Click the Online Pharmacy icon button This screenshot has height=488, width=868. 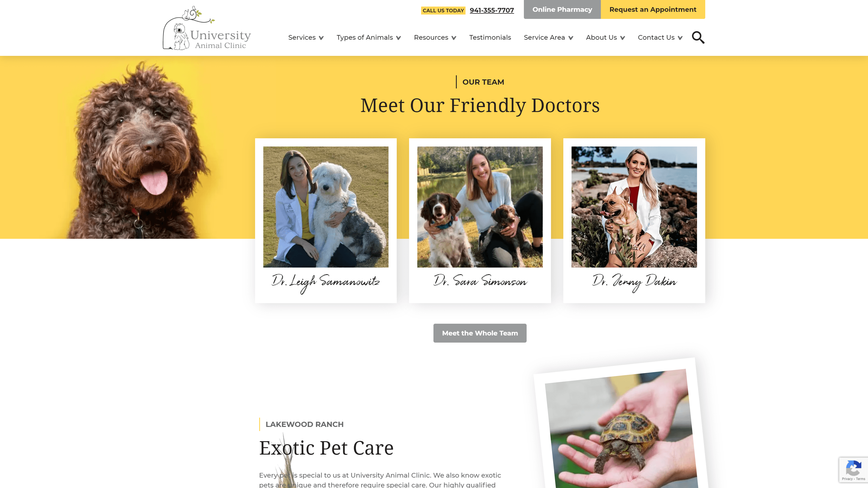tap(562, 9)
